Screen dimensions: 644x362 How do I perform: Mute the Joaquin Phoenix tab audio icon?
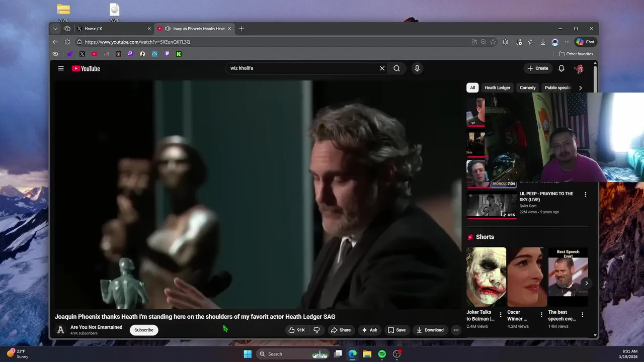tap(168, 29)
